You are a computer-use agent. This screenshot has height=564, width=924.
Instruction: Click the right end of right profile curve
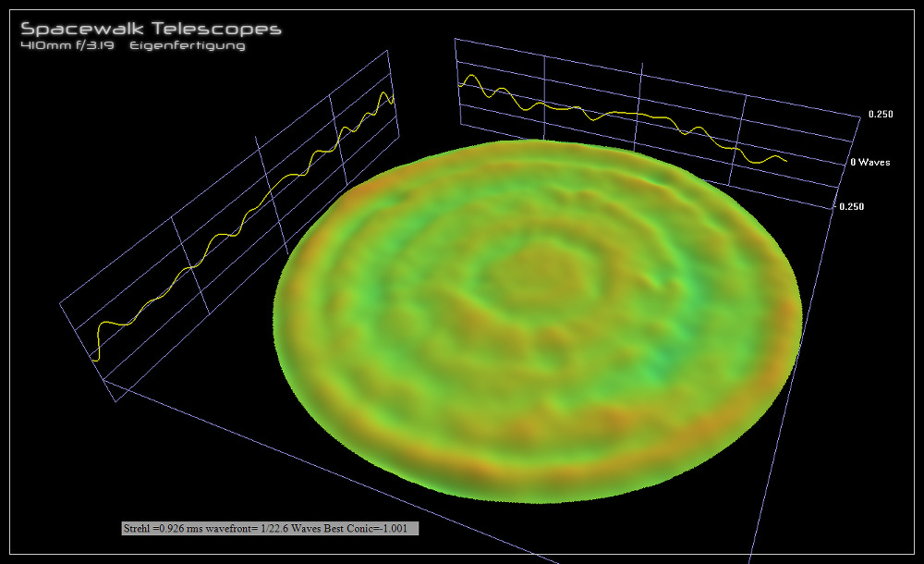(x=785, y=160)
